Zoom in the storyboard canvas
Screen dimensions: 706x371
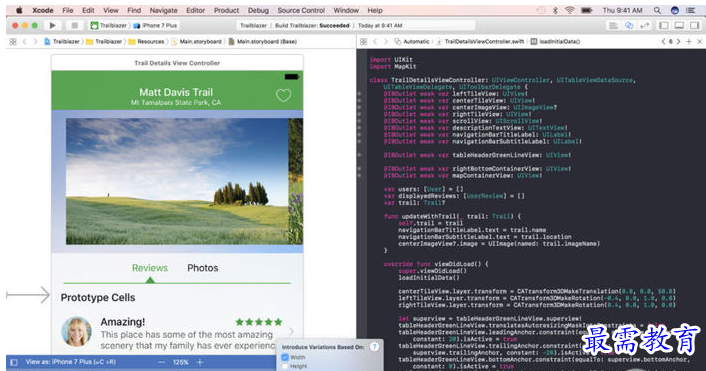[200, 362]
